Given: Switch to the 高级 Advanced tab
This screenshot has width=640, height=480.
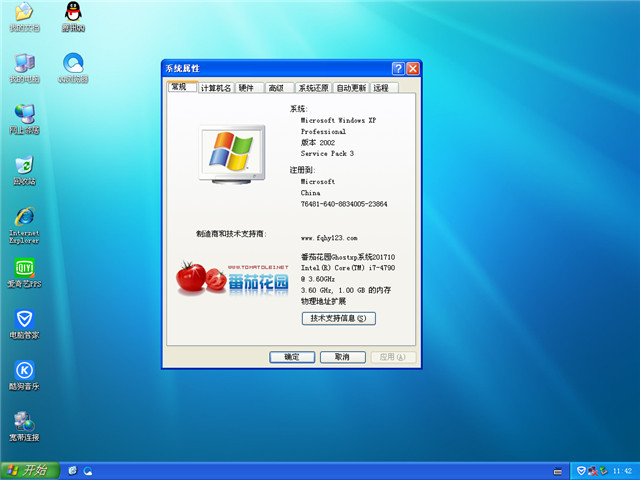Looking at the screenshot, I should coord(279,88).
